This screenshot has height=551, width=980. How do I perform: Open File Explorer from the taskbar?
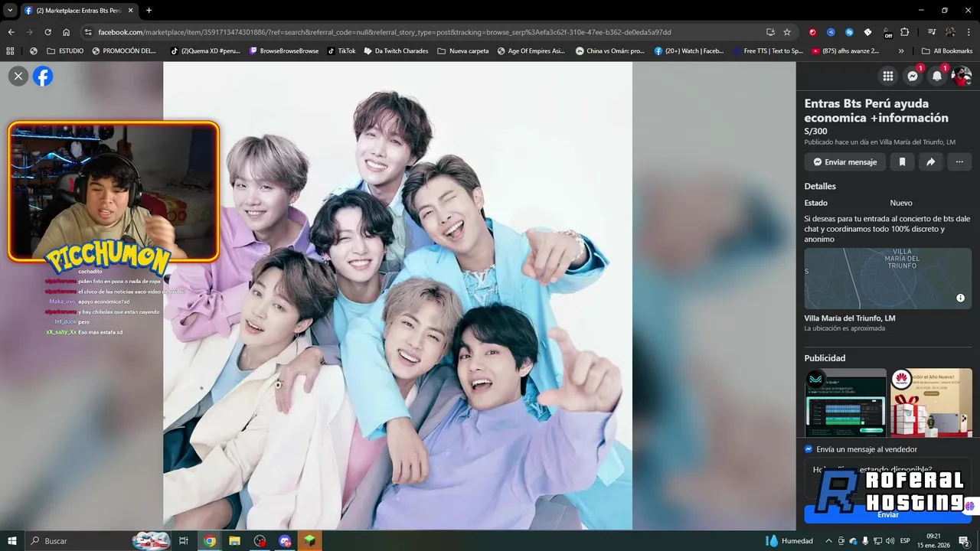[234, 541]
